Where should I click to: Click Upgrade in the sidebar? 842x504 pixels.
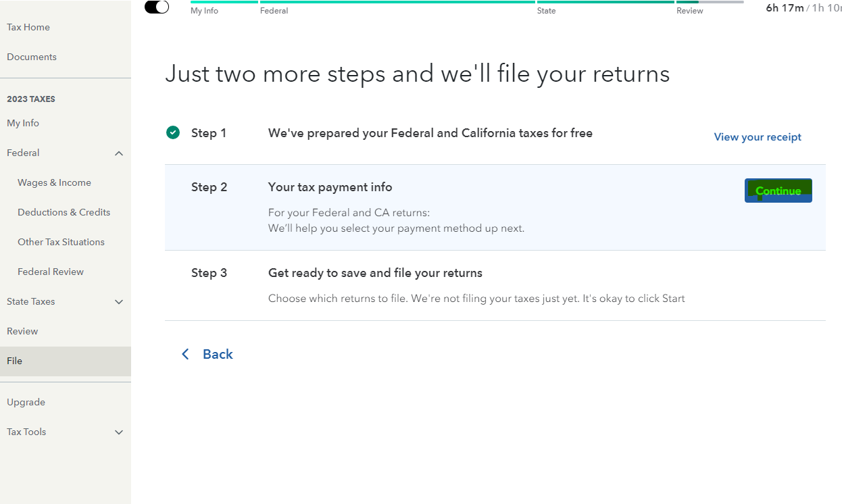tap(26, 402)
